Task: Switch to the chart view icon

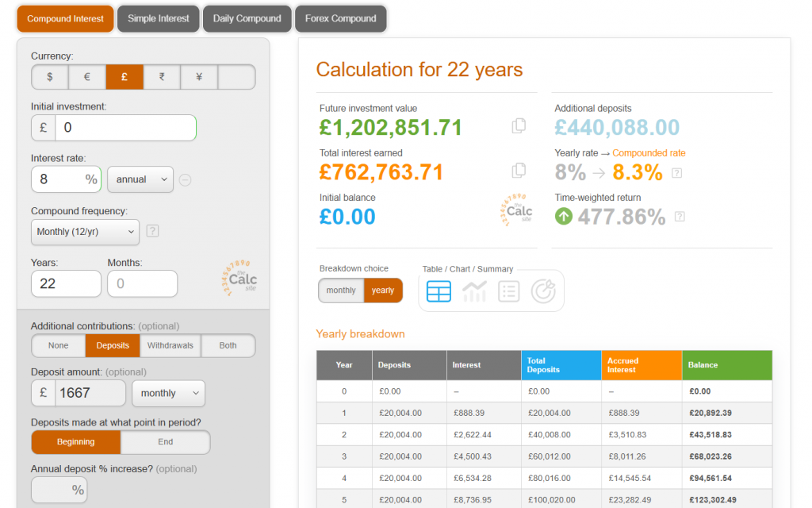Action: tap(474, 291)
